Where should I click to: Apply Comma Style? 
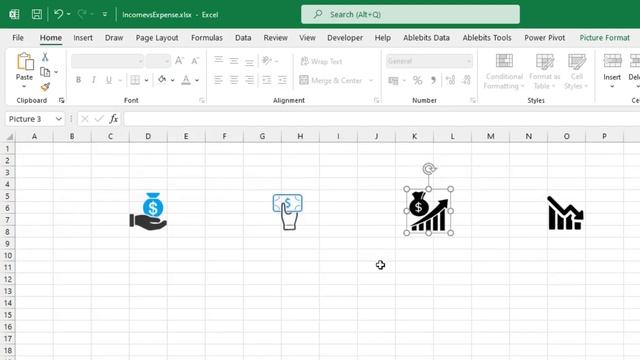pos(433,80)
